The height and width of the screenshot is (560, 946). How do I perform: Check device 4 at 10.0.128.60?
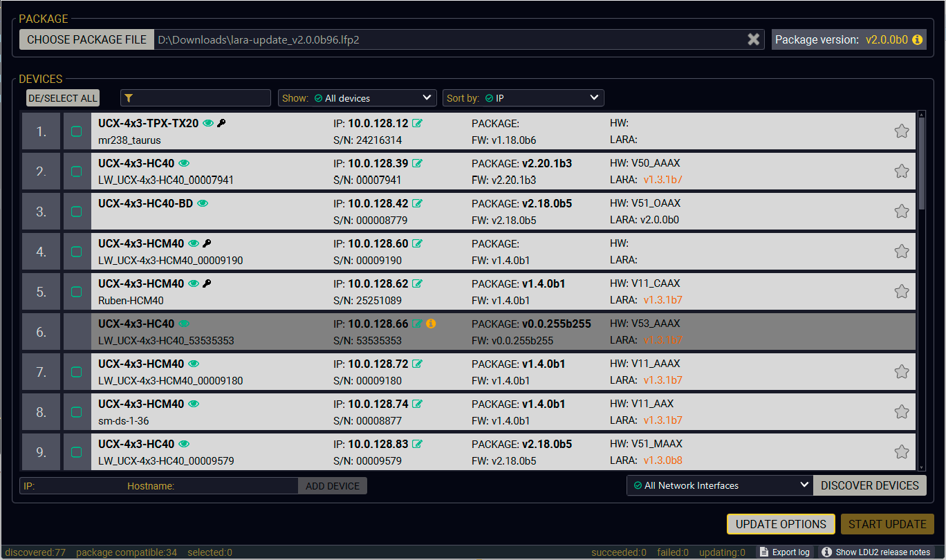click(77, 252)
